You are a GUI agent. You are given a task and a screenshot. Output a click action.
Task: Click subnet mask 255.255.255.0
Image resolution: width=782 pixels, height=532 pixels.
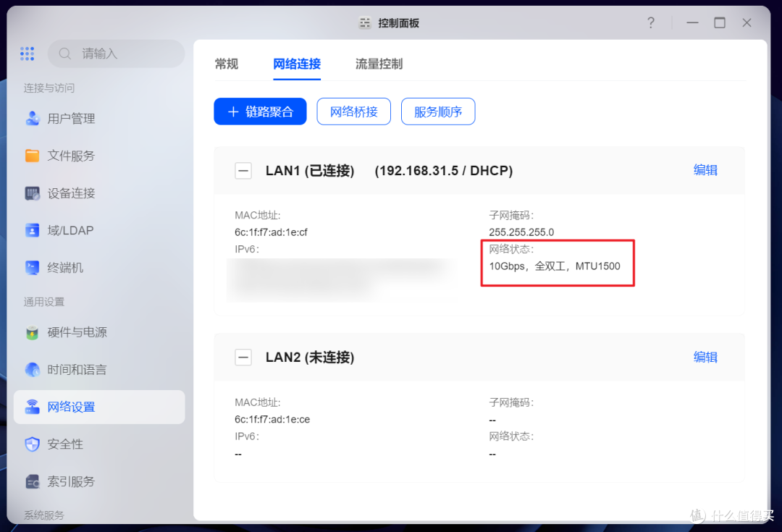(x=521, y=232)
